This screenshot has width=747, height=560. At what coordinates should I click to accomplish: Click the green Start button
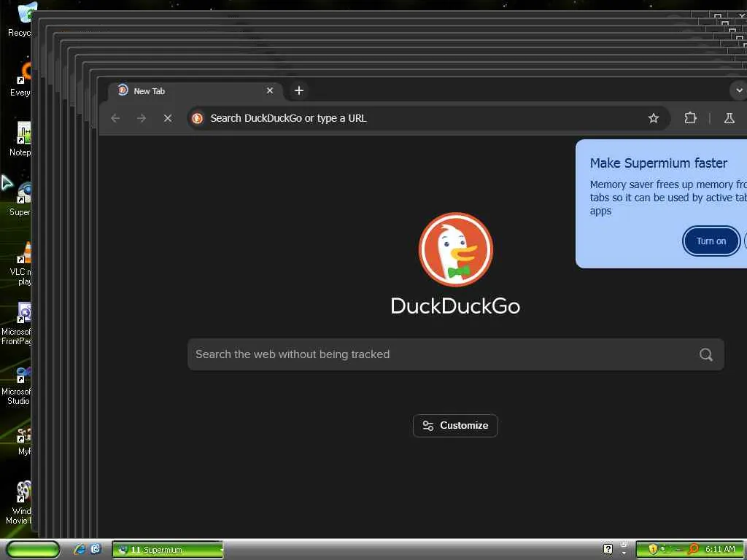coord(32,550)
